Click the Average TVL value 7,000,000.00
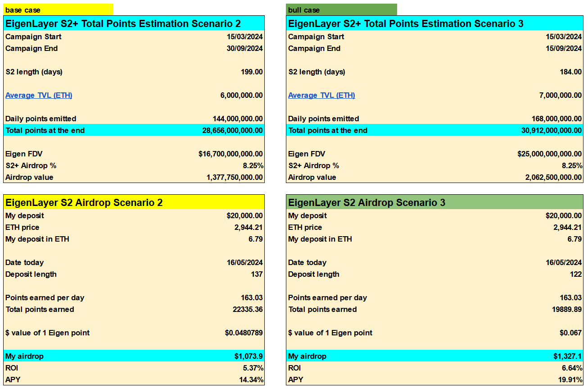This screenshot has height=389, width=588. [560, 95]
